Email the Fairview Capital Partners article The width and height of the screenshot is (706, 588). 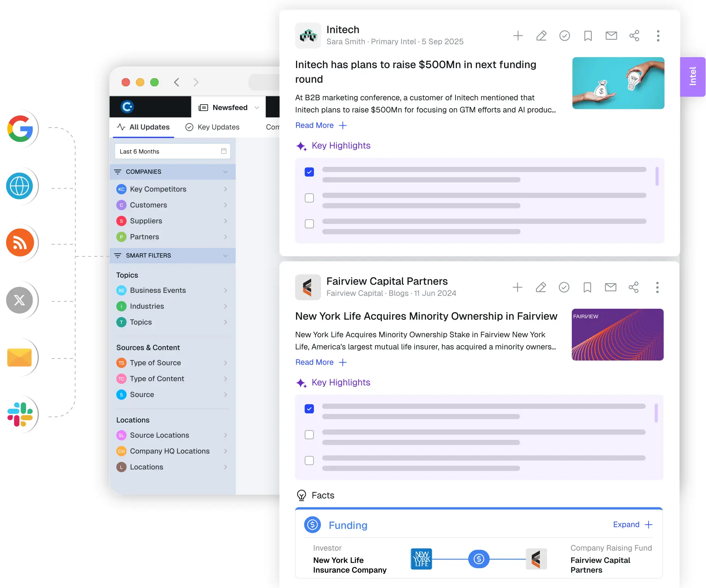tap(610, 287)
